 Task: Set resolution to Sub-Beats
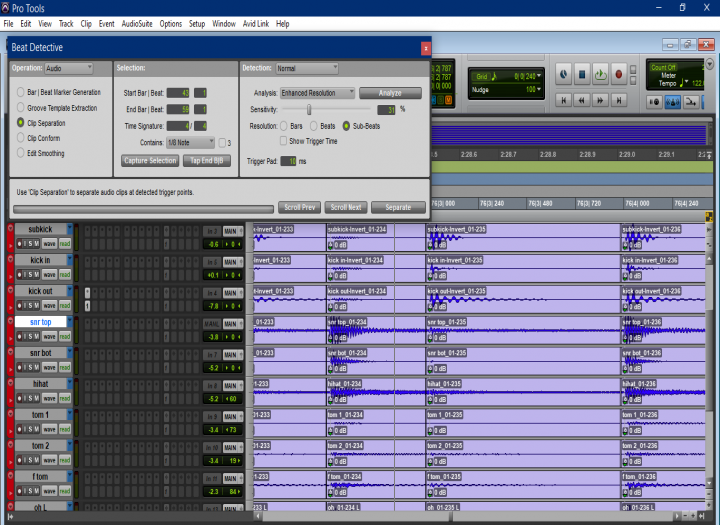point(346,126)
